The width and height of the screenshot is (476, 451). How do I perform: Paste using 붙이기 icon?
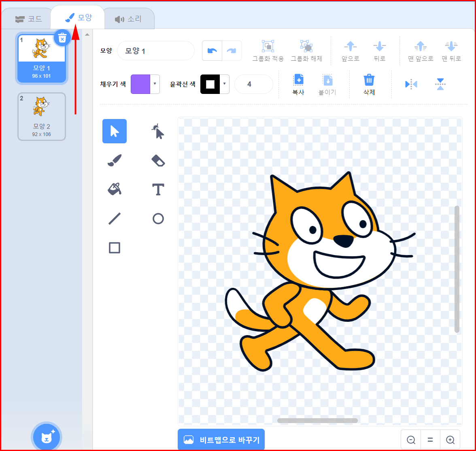click(327, 80)
